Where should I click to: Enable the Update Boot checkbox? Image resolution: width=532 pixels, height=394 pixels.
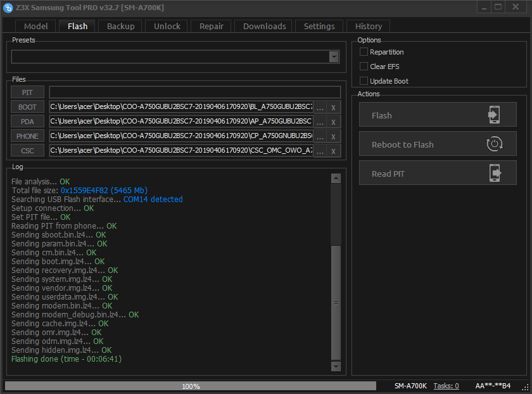click(364, 81)
